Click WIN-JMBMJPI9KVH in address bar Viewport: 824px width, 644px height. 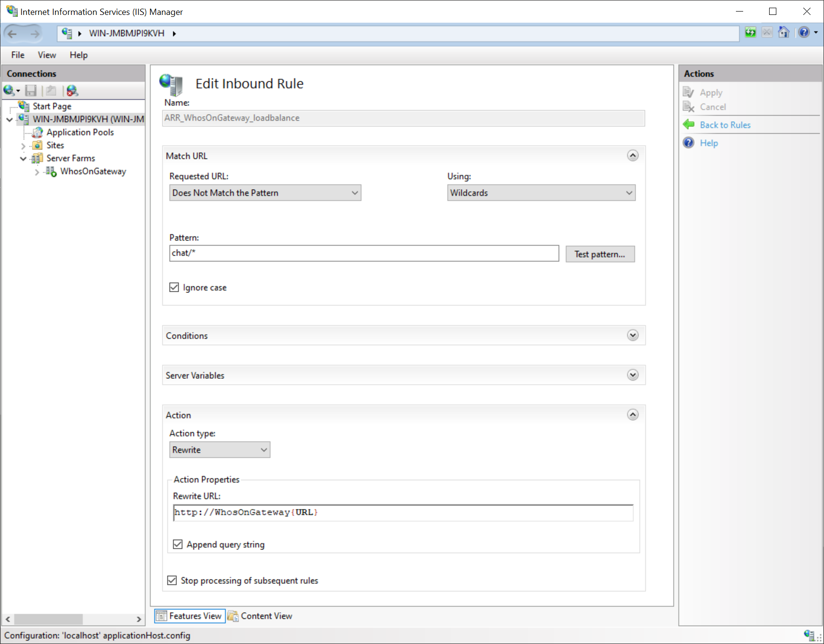point(127,33)
